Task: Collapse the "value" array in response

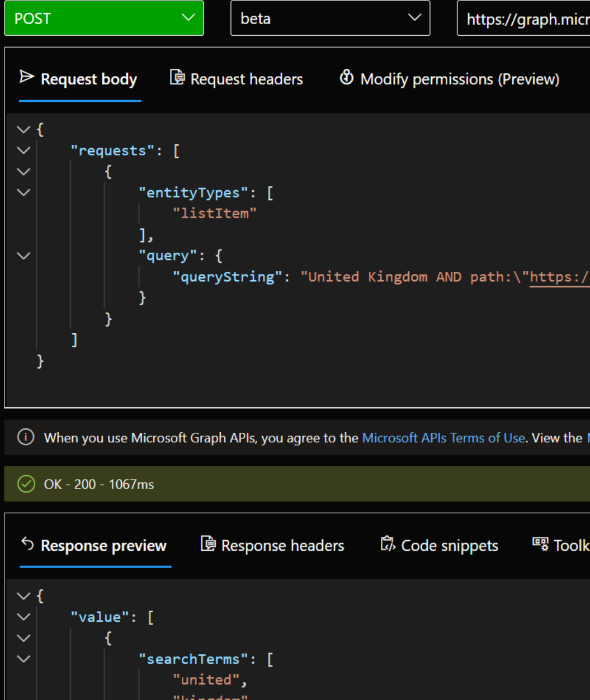Action: click(x=23, y=617)
